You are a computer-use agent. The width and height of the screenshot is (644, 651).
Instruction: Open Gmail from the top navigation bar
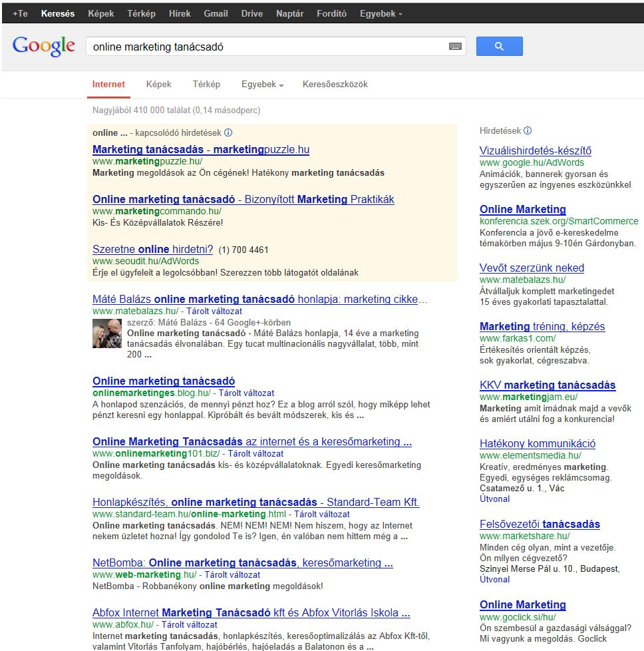[x=216, y=13]
